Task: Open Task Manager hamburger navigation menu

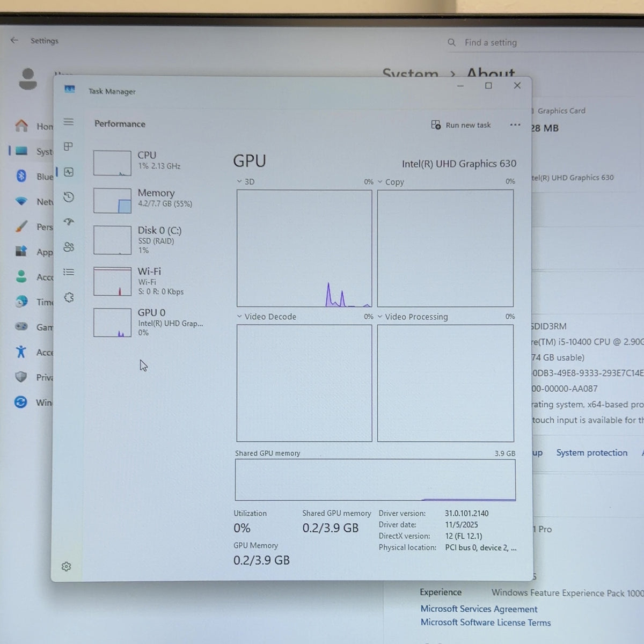Action: (69, 122)
